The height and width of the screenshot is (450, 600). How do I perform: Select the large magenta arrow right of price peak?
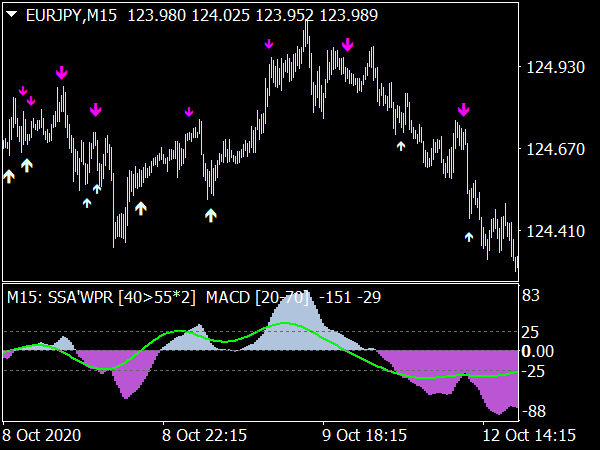[347, 45]
